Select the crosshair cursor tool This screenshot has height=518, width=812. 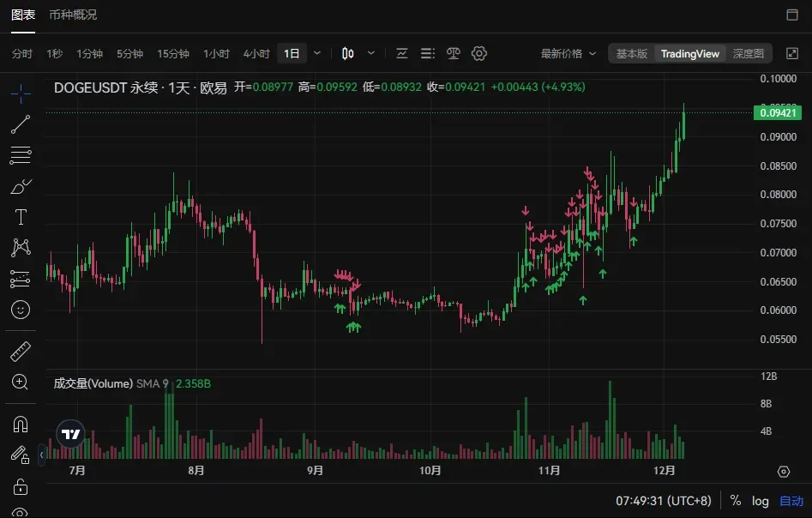point(21,93)
